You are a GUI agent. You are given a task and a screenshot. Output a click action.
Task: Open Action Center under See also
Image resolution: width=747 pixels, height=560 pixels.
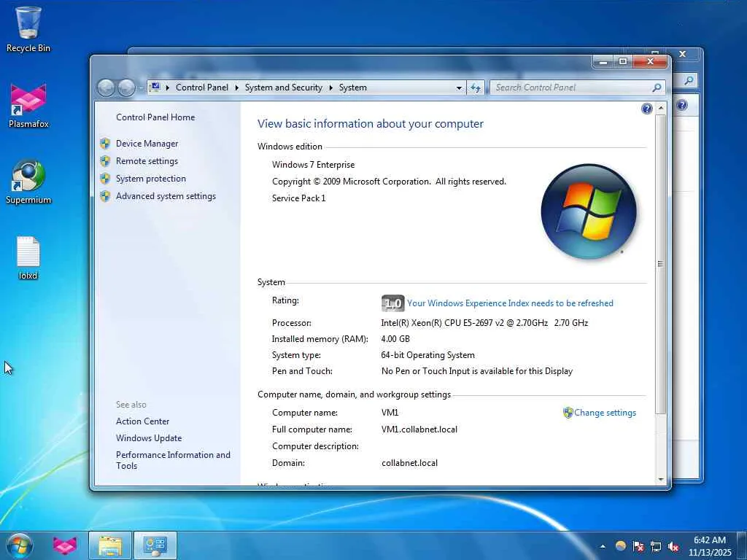[142, 421]
